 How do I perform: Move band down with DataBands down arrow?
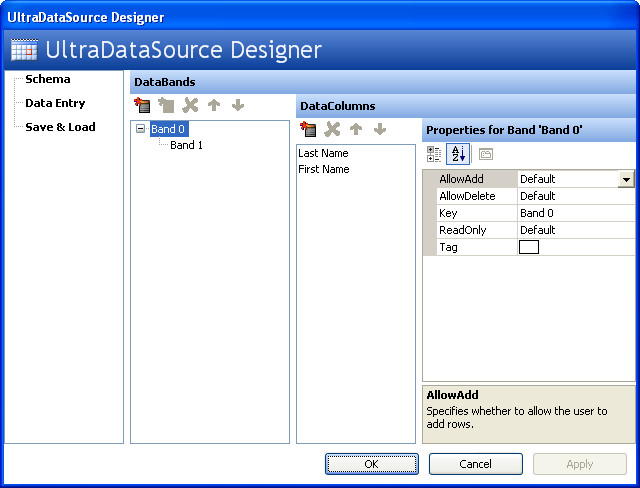238,105
